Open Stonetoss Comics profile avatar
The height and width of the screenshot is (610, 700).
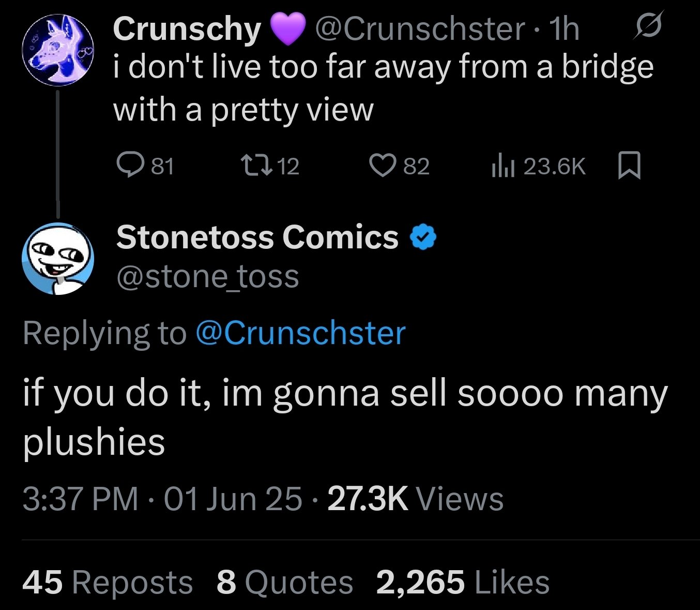point(57,258)
